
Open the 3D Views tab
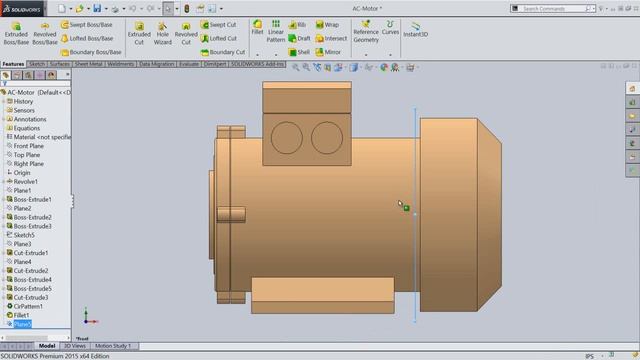tap(75, 346)
